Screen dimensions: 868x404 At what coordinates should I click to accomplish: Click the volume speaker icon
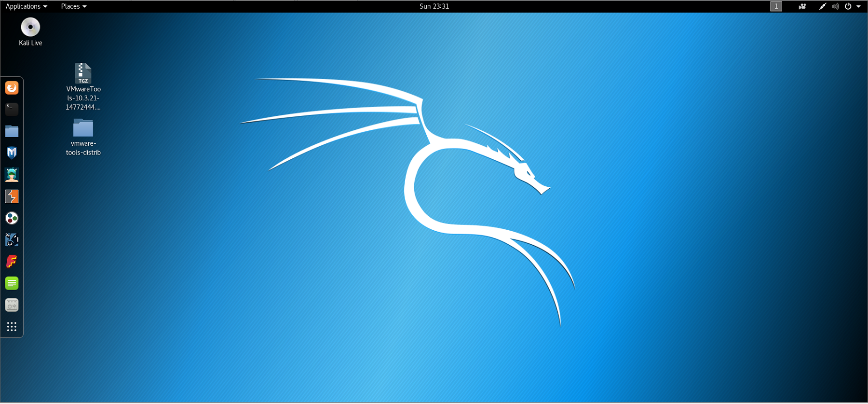pyautogui.click(x=835, y=6)
